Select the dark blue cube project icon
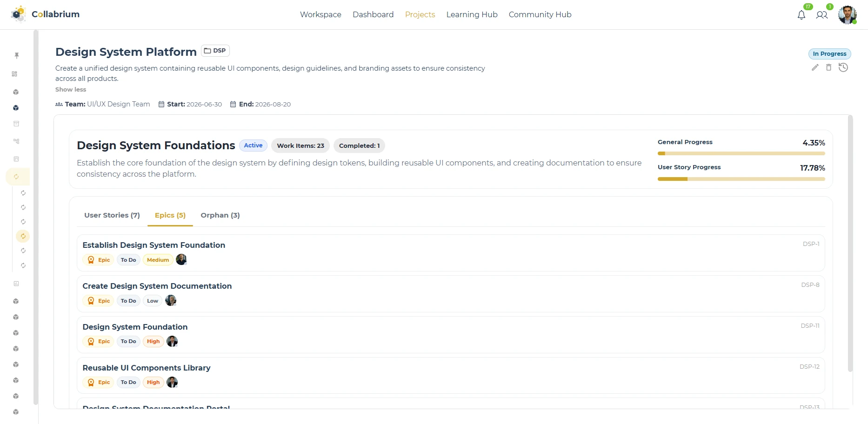Viewport: 868px width, 424px height. (16, 108)
